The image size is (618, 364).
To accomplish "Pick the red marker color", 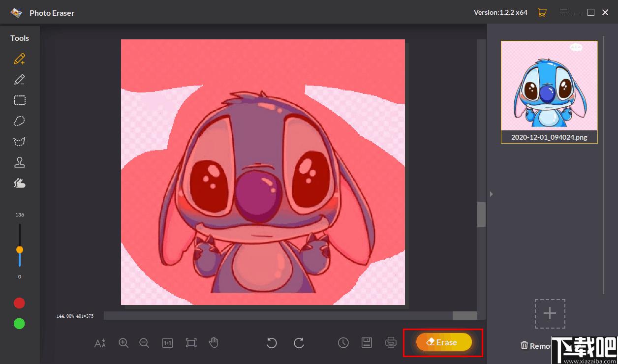I will (19, 303).
